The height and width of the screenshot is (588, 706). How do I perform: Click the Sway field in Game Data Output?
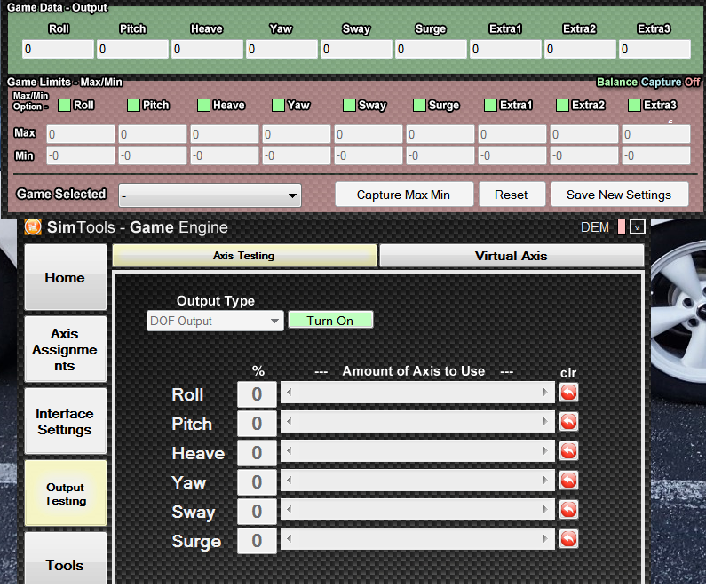[x=356, y=49]
